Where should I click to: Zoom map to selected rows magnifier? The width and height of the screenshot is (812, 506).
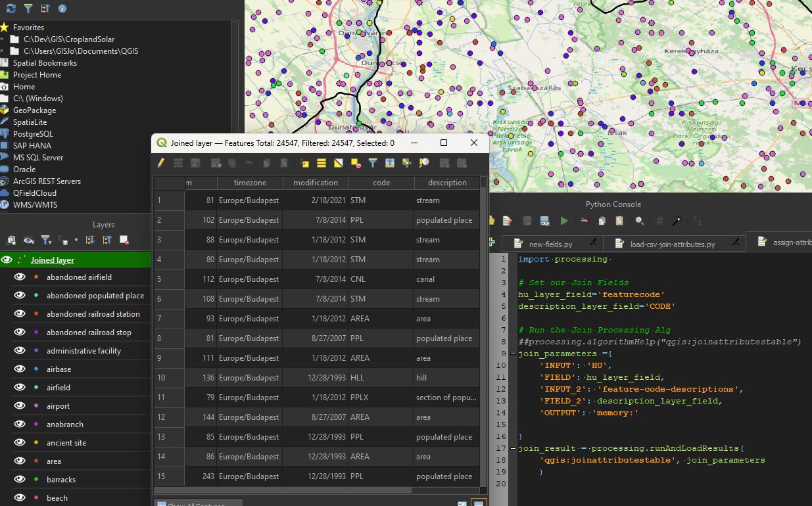click(424, 163)
